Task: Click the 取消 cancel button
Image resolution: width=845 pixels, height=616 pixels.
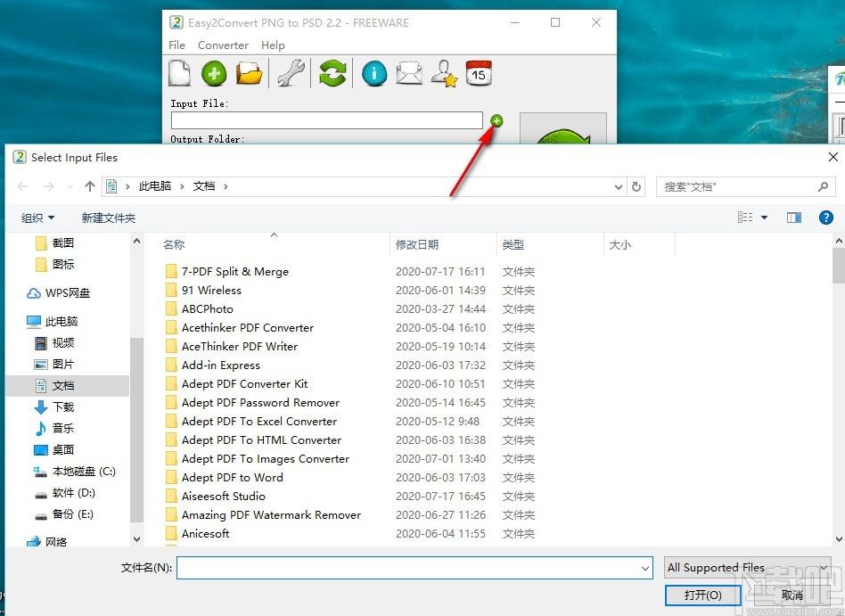Action: [x=792, y=595]
